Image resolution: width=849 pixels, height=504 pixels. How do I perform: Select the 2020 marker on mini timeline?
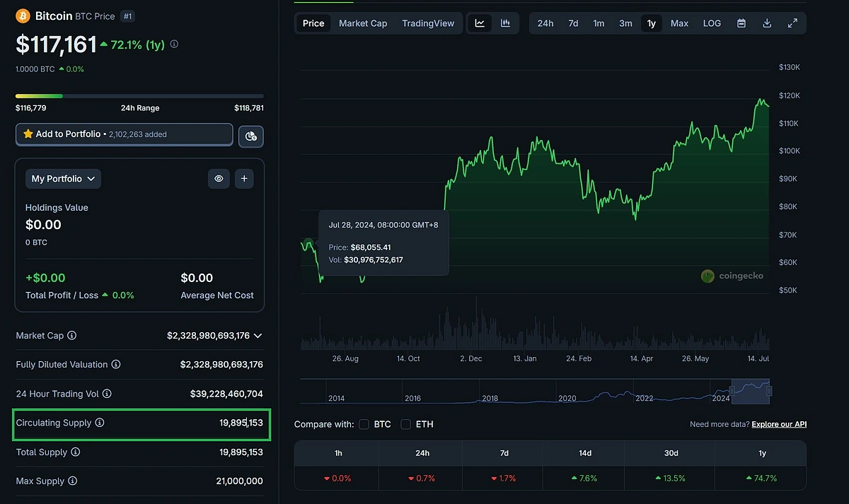point(567,398)
